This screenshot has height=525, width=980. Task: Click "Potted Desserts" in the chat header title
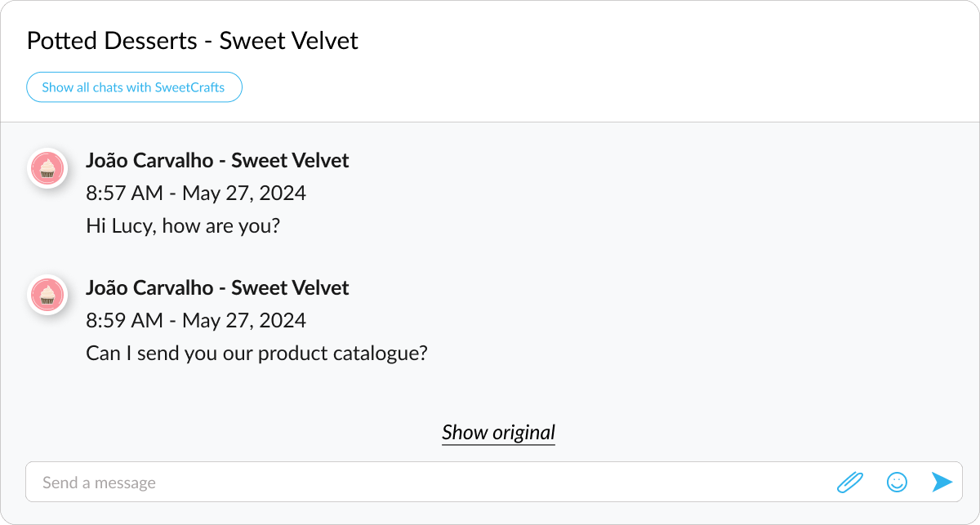[x=112, y=41]
